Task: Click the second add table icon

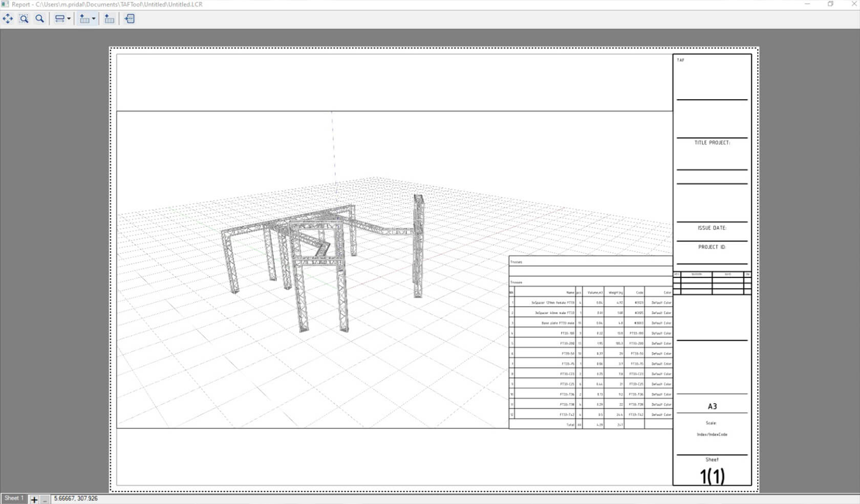Action: (x=109, y=19)
